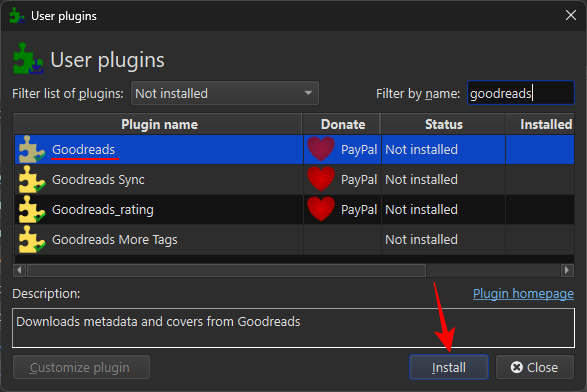Click the title bar plugin icon
The image size is (587, 392).
point(17,16)
